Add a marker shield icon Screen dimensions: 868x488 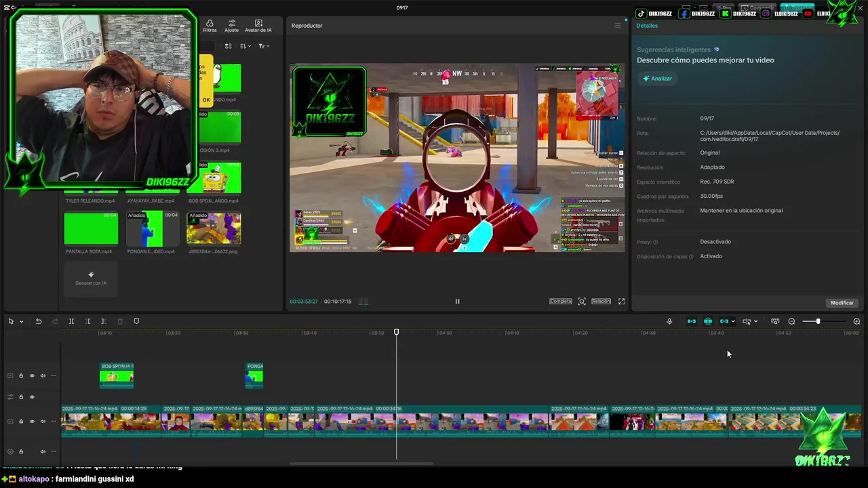pos(136,321)
